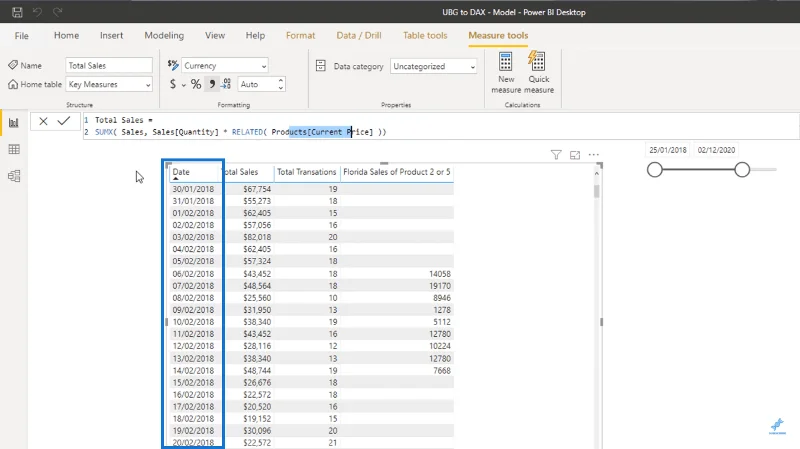The height and width of the screenshot is (449, 800).
Task: Select the Measure tools tab
Action: [498, 35]
